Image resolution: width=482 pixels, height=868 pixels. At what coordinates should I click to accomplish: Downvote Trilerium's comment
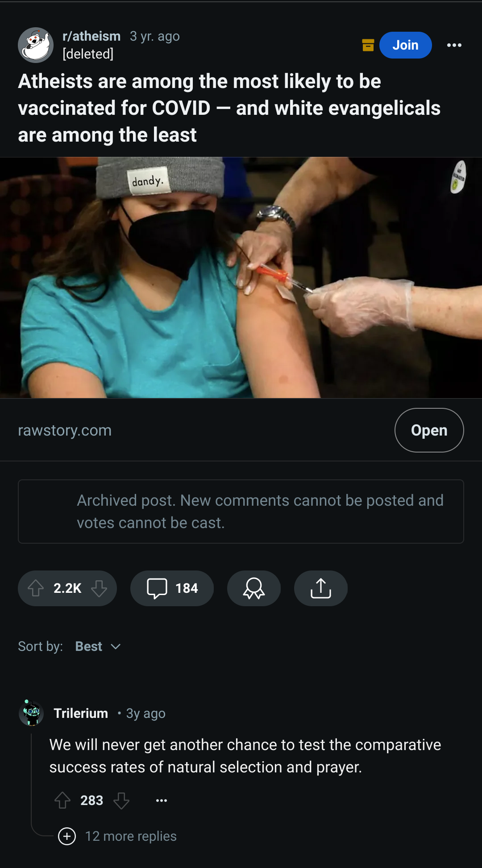(121, 801)
